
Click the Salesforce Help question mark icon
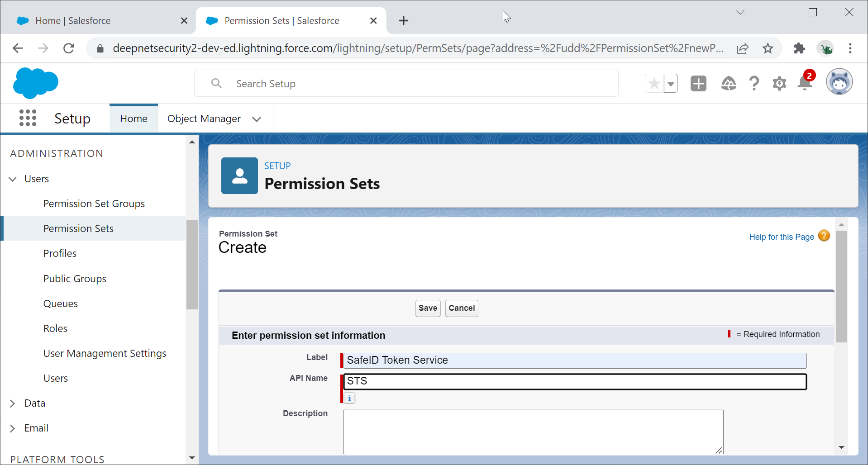754,84
